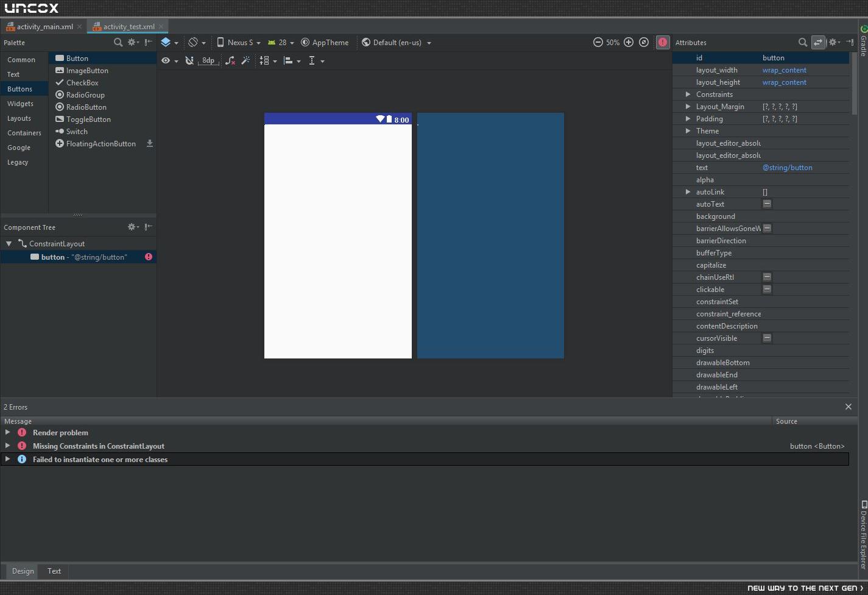The height and width of the screenshot is (595, 868).
Task: Open the Align tool in the layout toolbar
Action: coord(292,61)
